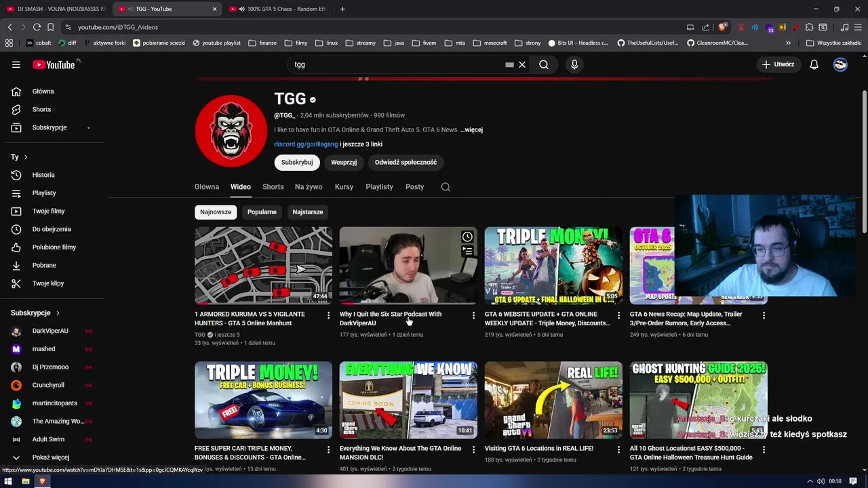Start voice search with the microphone icon
The width and height of the screenshot is (868, 488).
click(x=574, y=64)
